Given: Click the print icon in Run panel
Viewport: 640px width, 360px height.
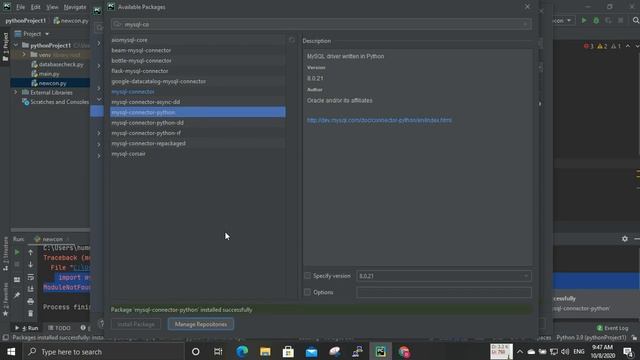Looking at the screenshot, I should pos(31,301).
